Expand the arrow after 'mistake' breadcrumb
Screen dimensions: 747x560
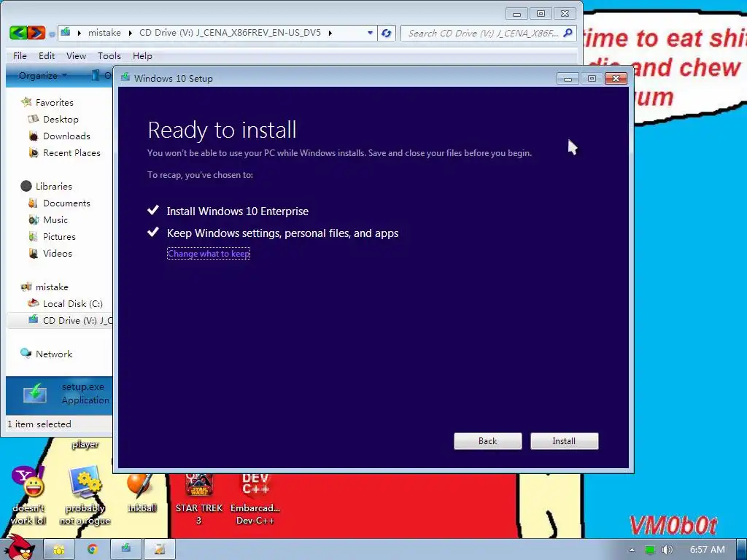pos(130,33)
